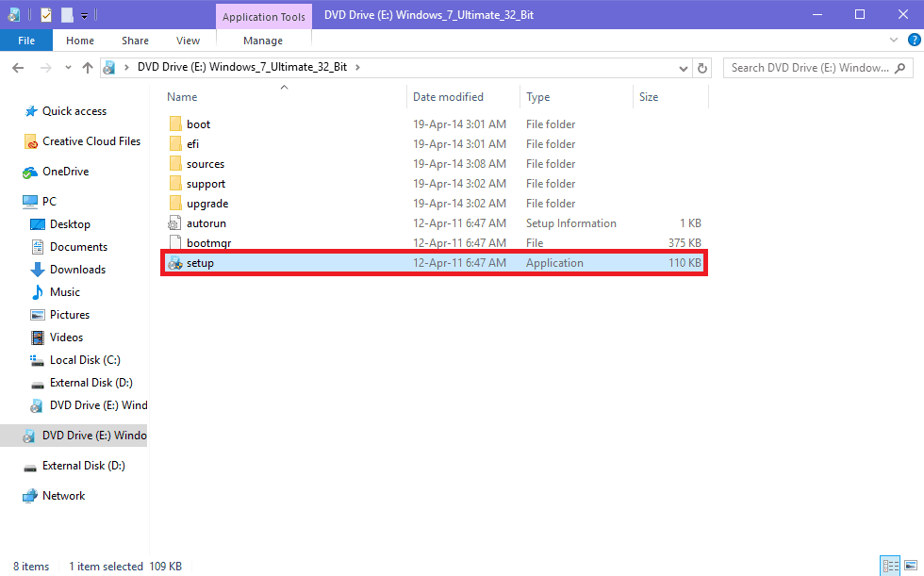
Task: Select the sources folder icon
Action: [x=175, y=164]
